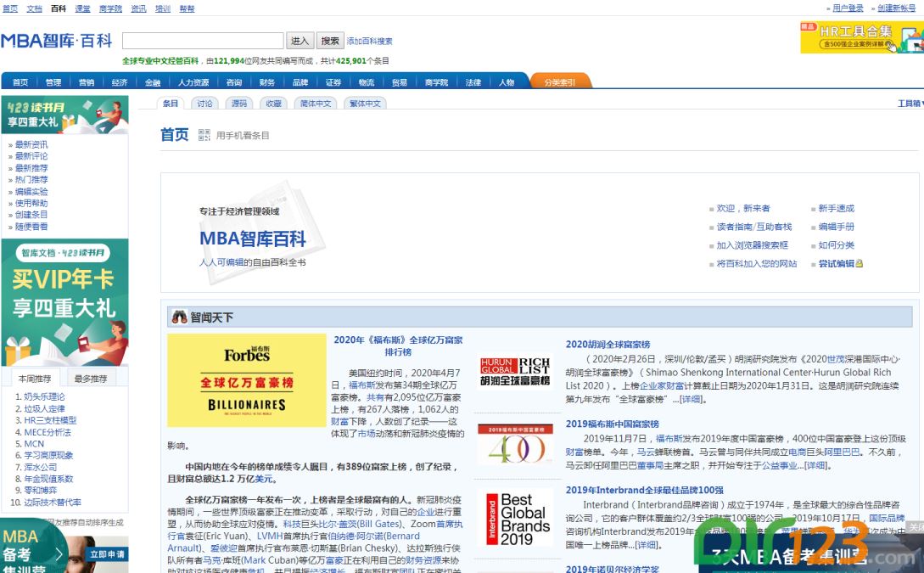The image size is (924, 573).
Task: Click the 欢迎，新来者 link
Action: click(743, 208)
